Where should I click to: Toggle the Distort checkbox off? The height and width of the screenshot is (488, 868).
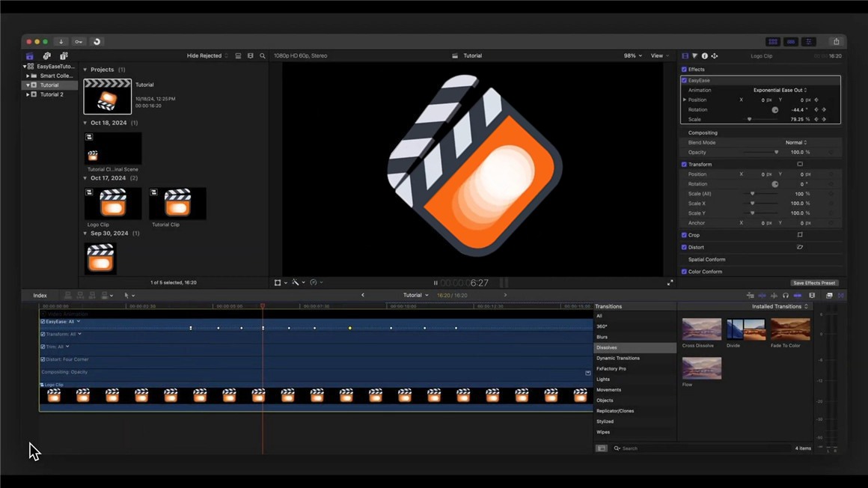pyautogui.click(x=684, y=247)
